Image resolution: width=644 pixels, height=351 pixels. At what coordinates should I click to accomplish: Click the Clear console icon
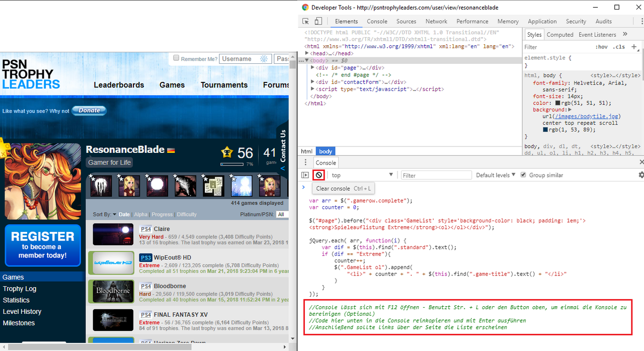pos(318,175)
